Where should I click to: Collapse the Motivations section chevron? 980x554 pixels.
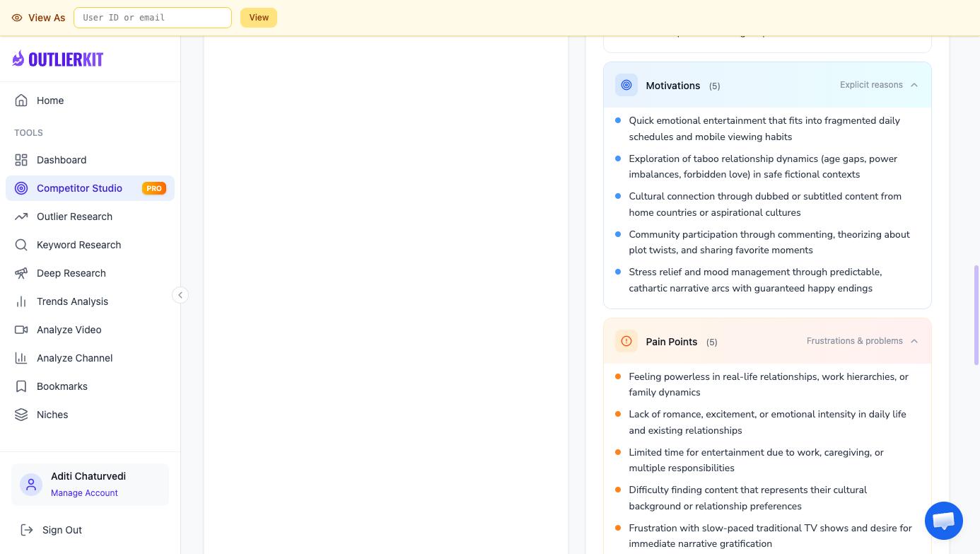pyautogui.click(x=914, y=85)
